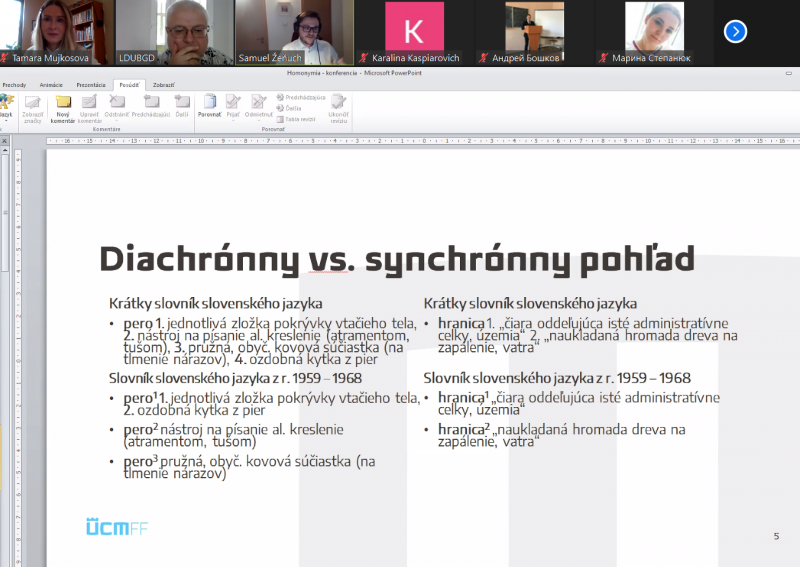Toggle the Tabla revízií review pane

click(299, 119)
